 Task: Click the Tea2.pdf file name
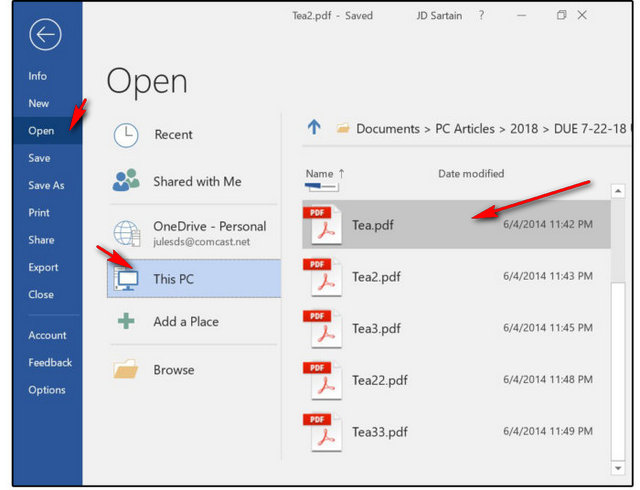pos(376,277)
